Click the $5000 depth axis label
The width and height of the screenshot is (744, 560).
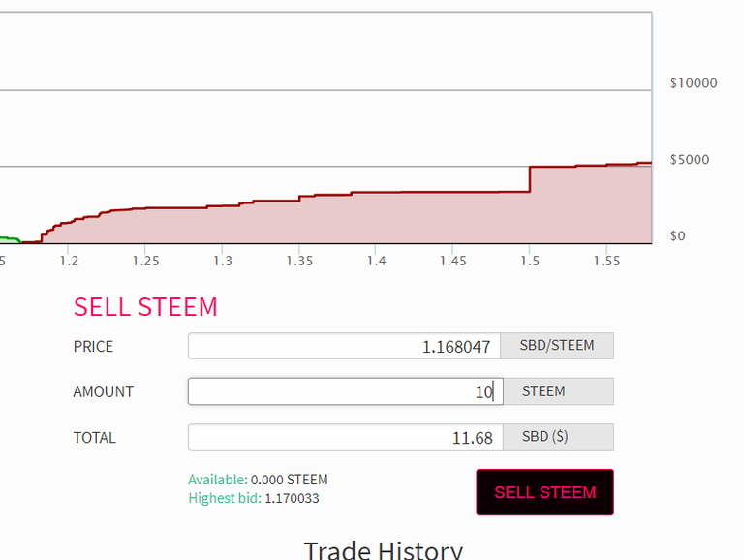(690, 160)
